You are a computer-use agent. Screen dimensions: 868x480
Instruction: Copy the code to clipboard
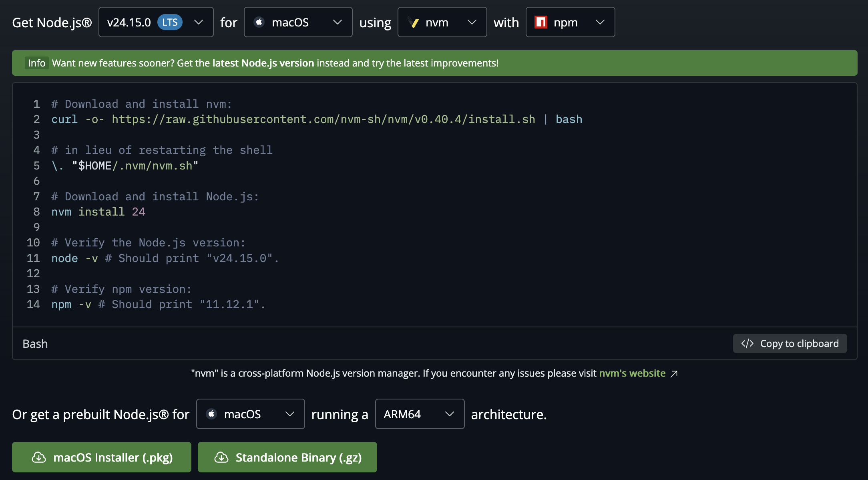click(x=790, y=343)
